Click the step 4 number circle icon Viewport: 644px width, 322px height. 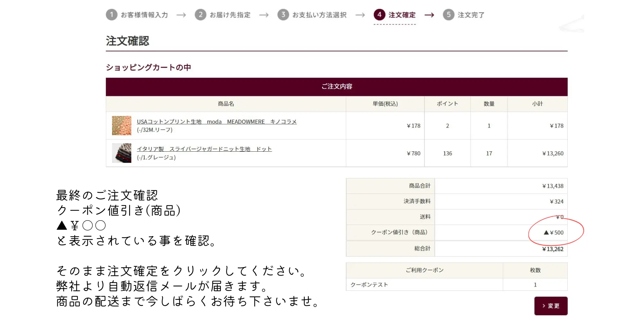click(379, 14)
